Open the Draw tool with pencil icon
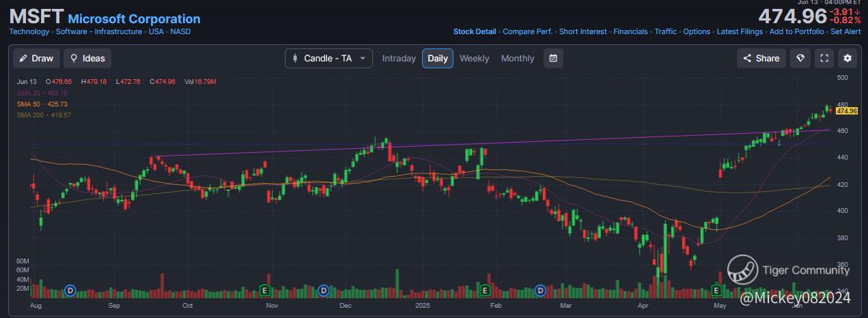Viewport: 868px width, 318px height. click(37, 58)
